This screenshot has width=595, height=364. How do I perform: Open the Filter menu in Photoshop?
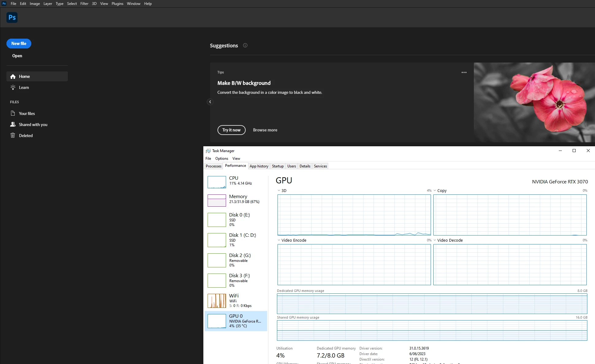pos(84,4)
